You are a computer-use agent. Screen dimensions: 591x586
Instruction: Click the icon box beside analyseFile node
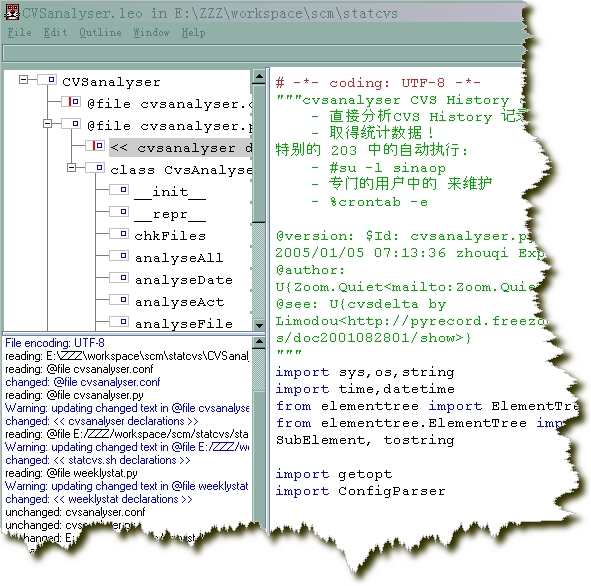(x=119, y=322)
